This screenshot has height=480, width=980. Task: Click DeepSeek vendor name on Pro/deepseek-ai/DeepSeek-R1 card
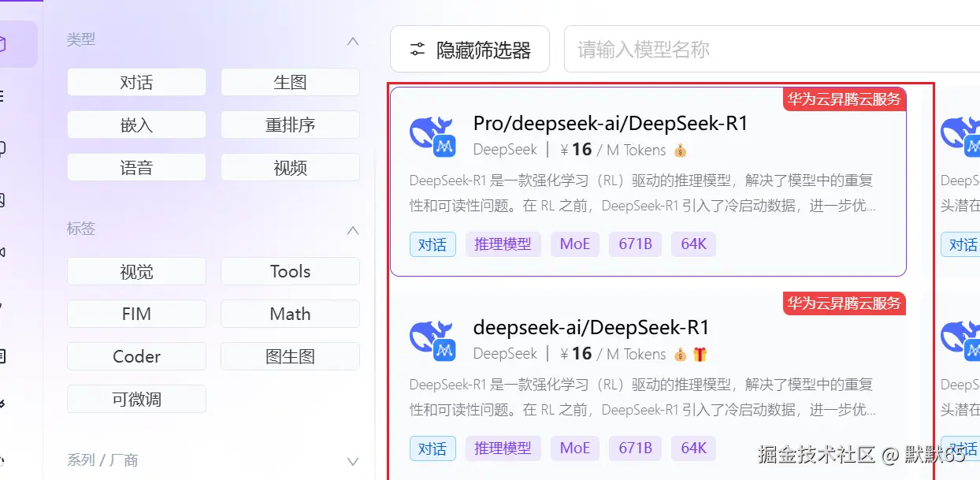(x=505, y=150)
